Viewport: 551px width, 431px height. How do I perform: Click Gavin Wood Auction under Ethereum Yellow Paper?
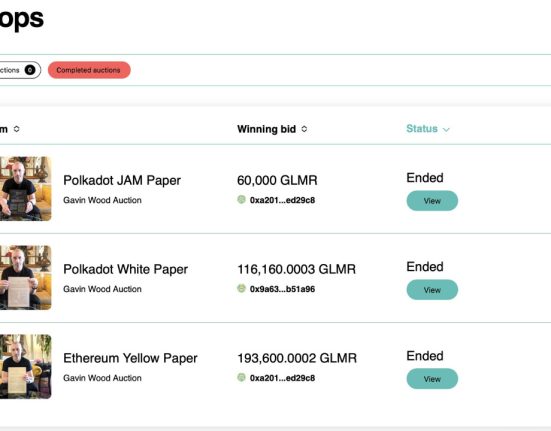pyautogui.click(x=102, y=378)
